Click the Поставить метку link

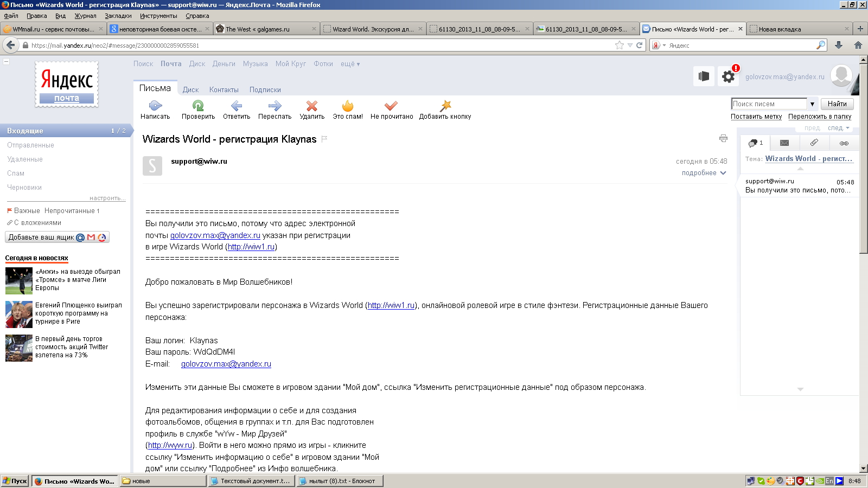(x=756, y=117)
